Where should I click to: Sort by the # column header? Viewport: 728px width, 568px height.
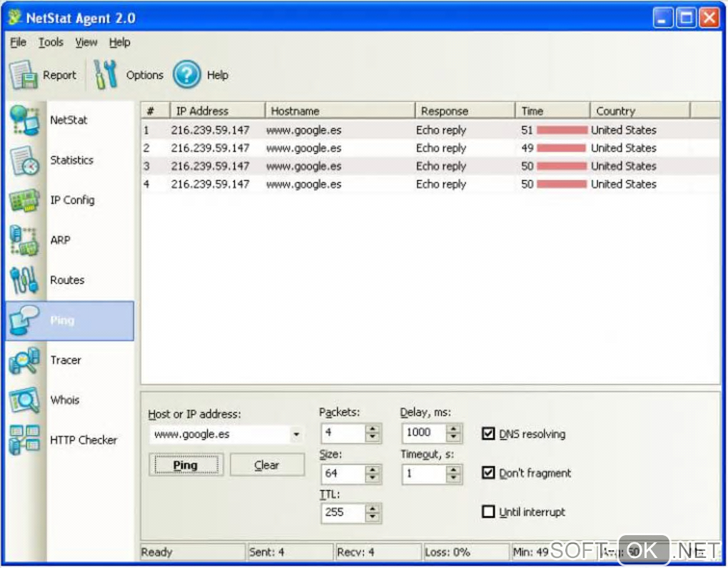coord(156,111)
